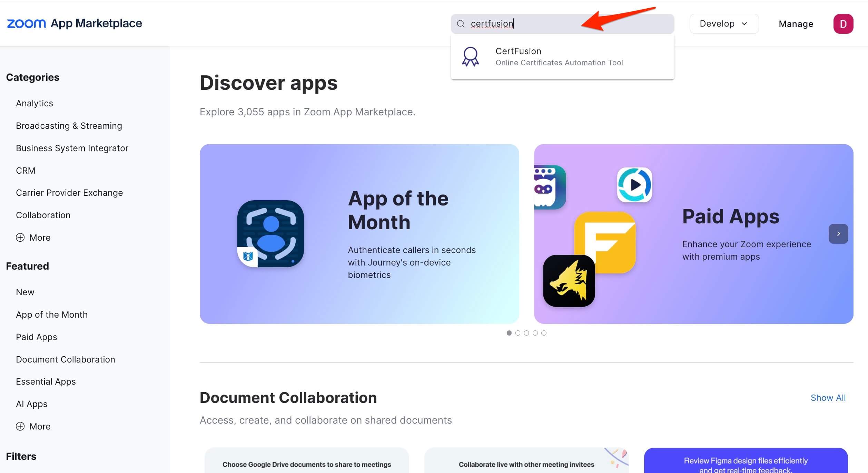Select fourth carousel page dot
This screenshot has height=473, width=868.
pos(535,333)
